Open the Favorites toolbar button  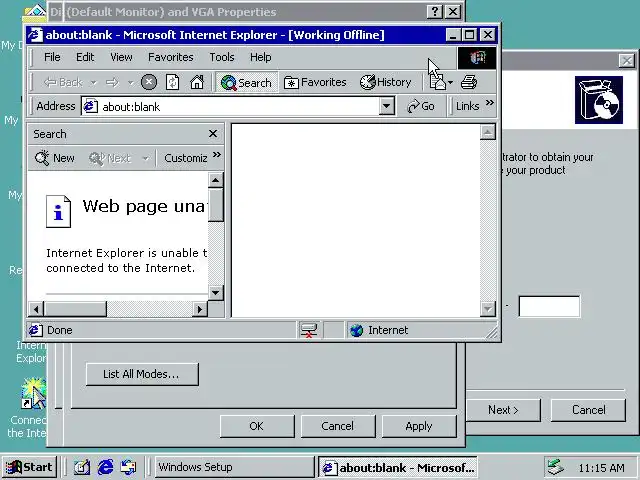point(315,82)
